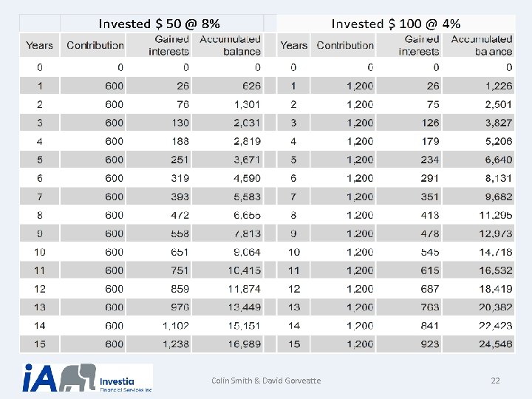Select the 16,989 balance cell
This screenshot has width=532, height=399.
click(243, 344)
